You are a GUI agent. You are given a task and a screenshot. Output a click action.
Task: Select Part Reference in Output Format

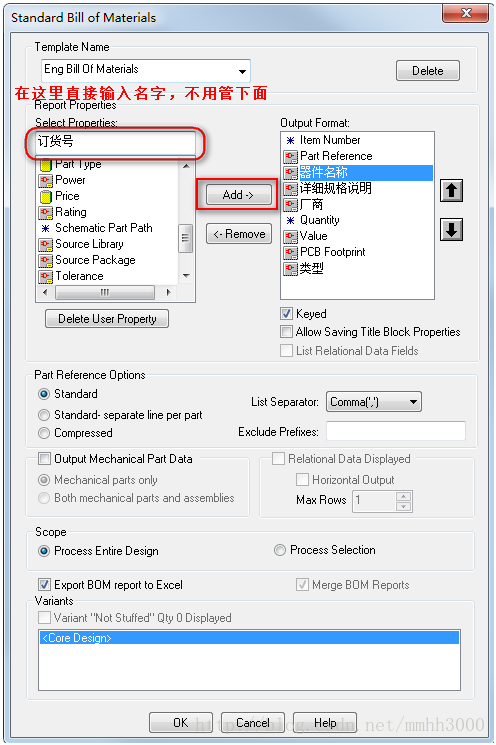click(336, 156)
